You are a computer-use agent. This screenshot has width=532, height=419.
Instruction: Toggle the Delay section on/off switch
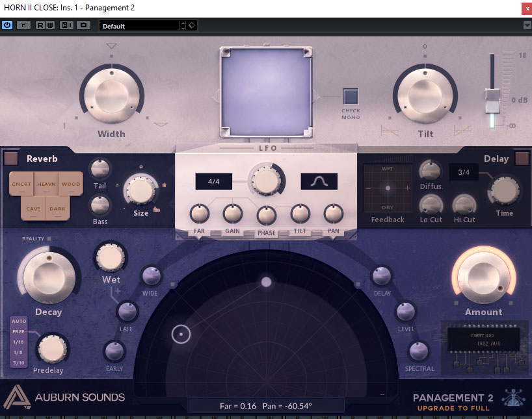point(522,159)
